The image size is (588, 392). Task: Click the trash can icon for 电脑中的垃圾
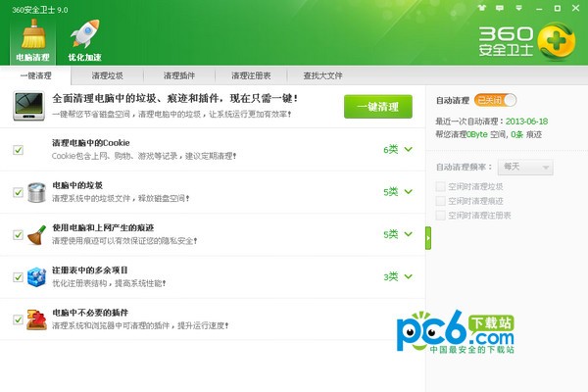37,192
